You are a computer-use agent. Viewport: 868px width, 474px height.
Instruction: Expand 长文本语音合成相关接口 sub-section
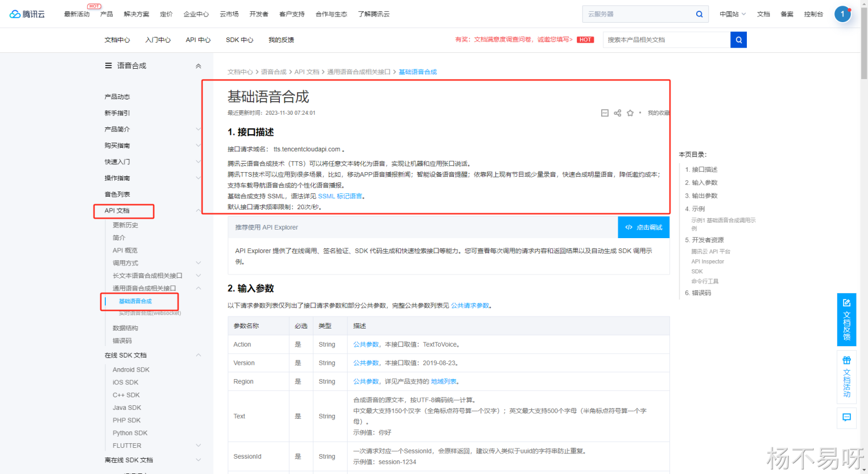coord(199,276)
